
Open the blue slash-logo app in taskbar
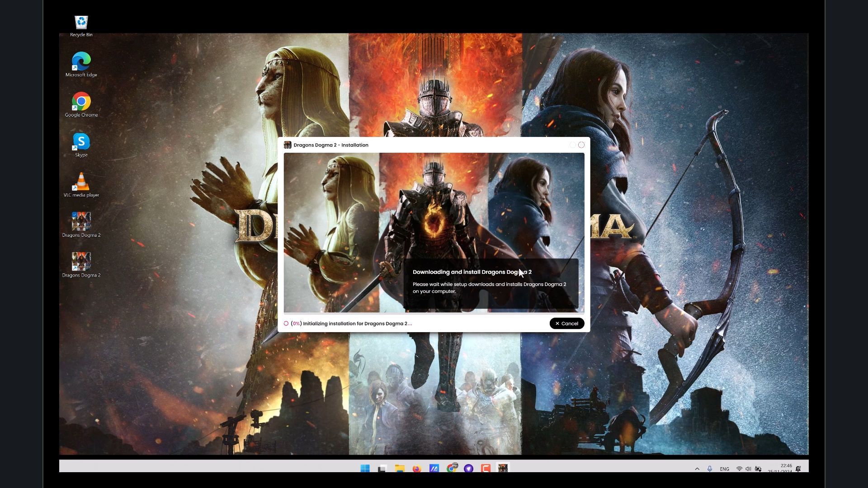click(x=434, y=469)
